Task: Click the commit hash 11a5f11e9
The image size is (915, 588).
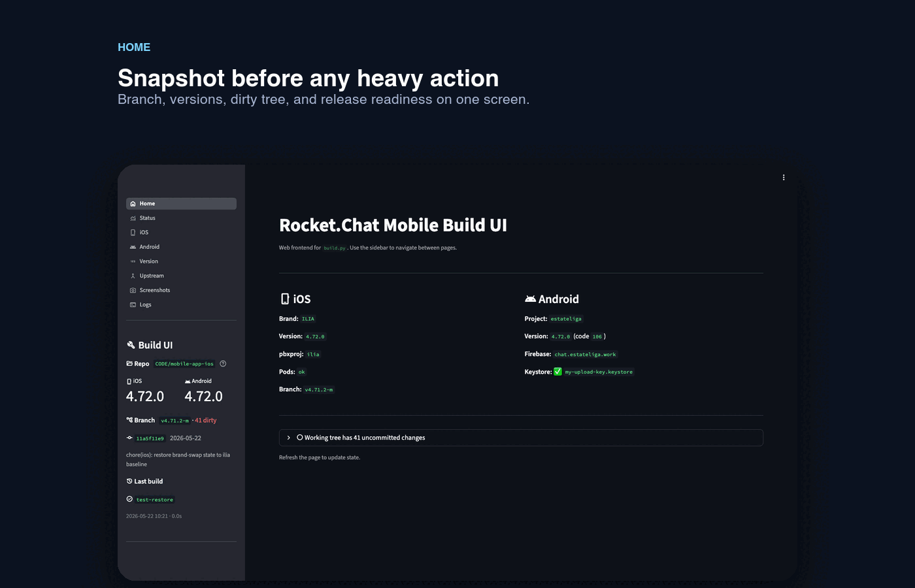Action: click(x=150, y=438)
